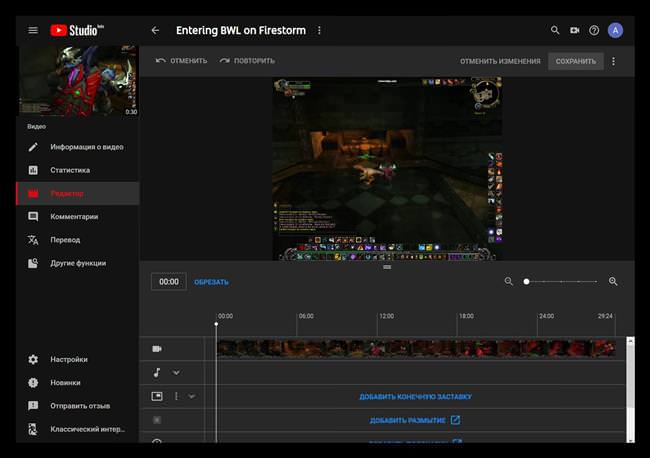
Task: Open search with the magnifier icon
Action: [x=555, y=30]
